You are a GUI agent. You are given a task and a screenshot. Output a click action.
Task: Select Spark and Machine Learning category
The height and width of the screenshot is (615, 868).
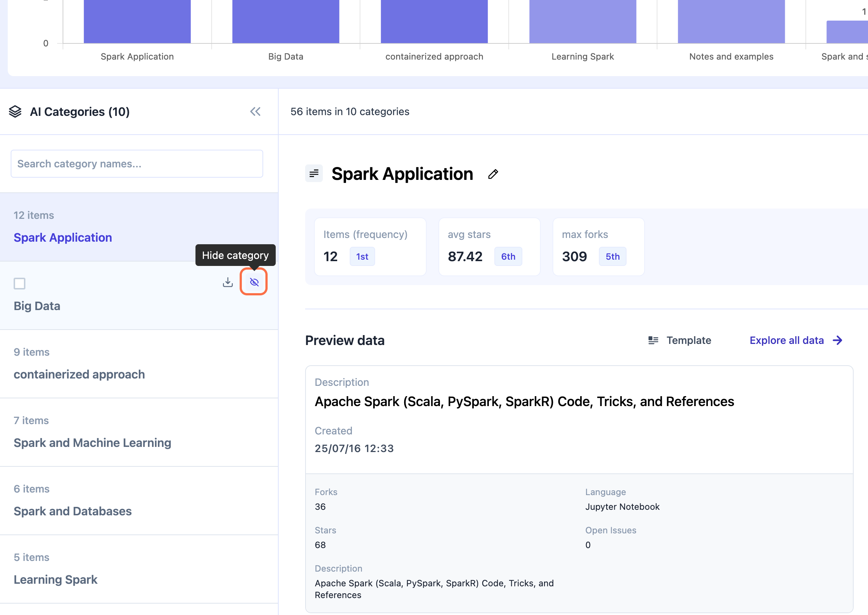[92, 443]
